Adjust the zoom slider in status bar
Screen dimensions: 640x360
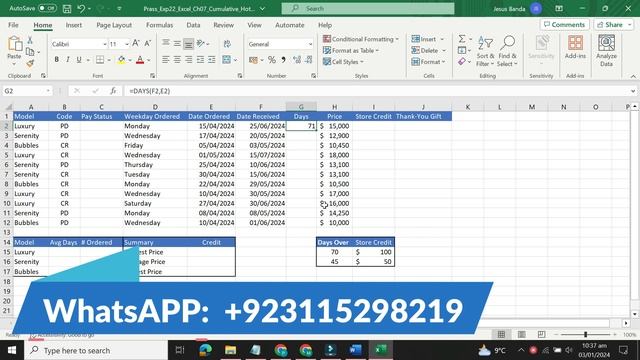[x=585, y=334]
